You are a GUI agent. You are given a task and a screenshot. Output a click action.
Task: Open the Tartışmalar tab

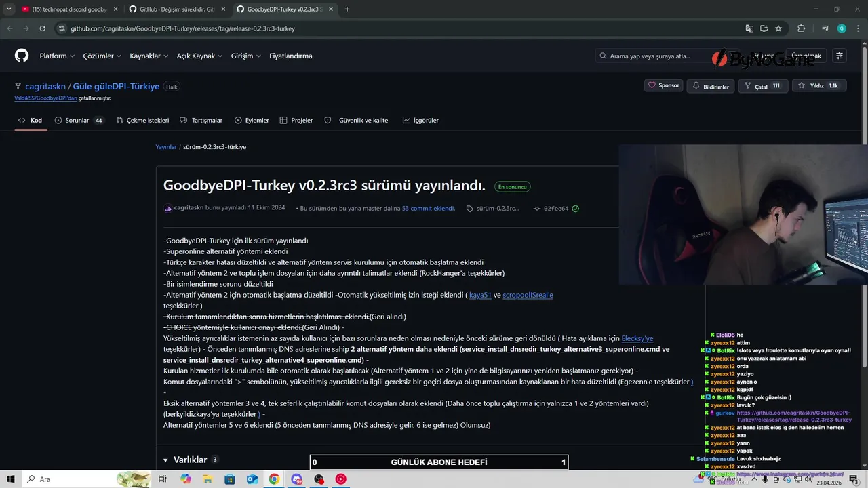[x=201, y=120]
